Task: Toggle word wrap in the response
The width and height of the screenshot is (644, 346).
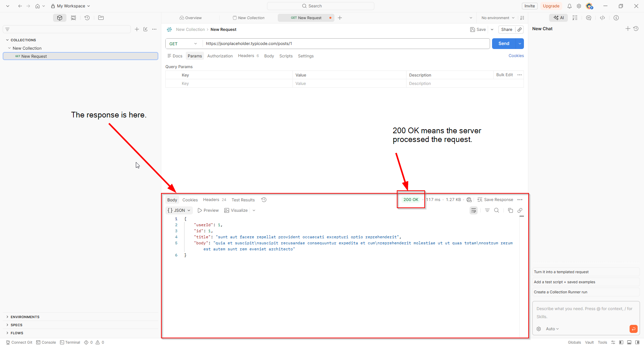Action: [x=474, y=210]
